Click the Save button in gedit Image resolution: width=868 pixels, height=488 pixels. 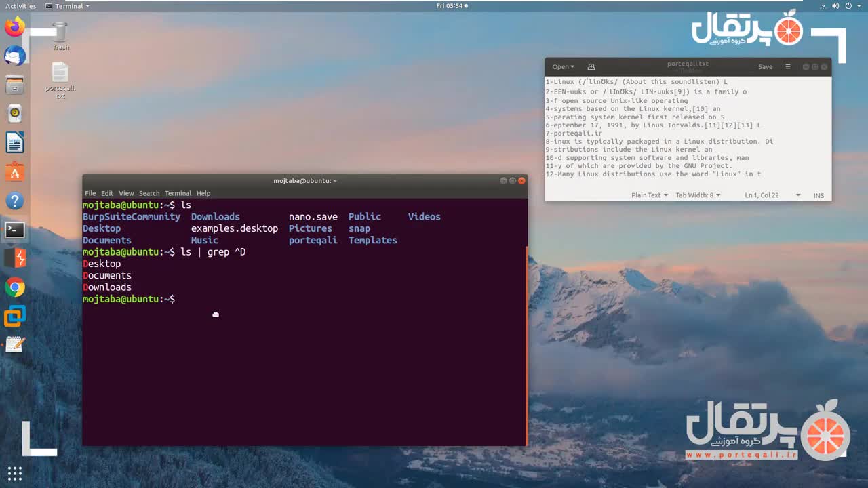(765, 67)
